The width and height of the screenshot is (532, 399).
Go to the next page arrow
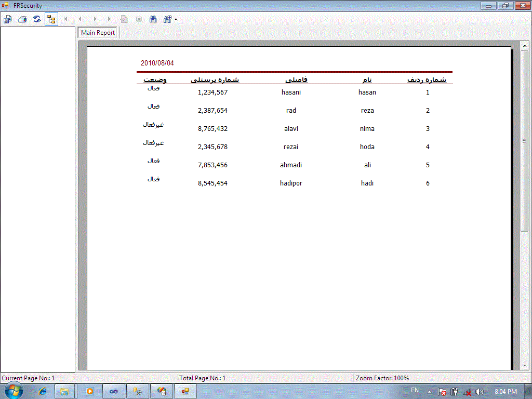point(95,19)
